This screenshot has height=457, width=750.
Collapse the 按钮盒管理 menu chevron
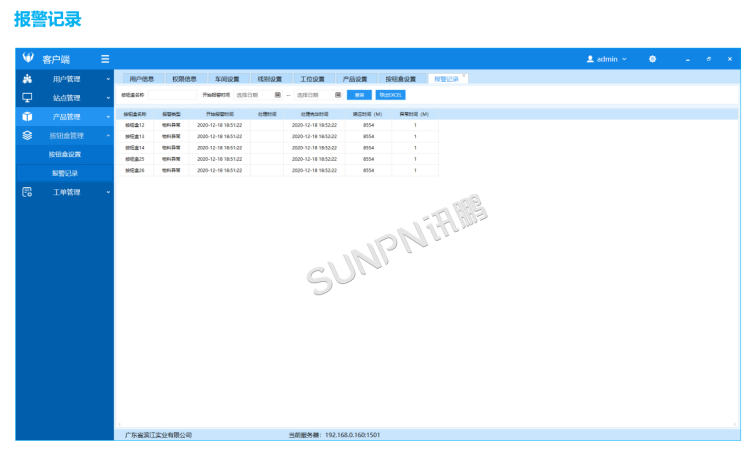(108, 135)
